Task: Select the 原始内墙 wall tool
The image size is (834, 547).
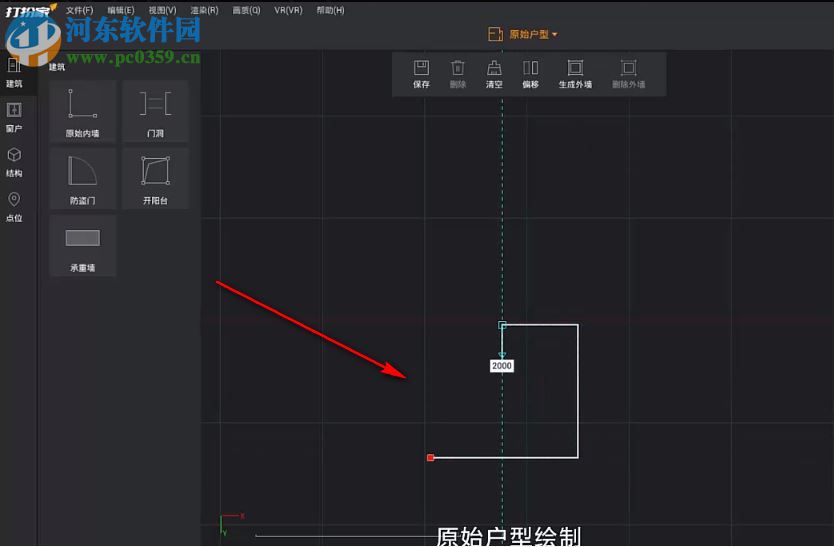Action: pos(82,112)
